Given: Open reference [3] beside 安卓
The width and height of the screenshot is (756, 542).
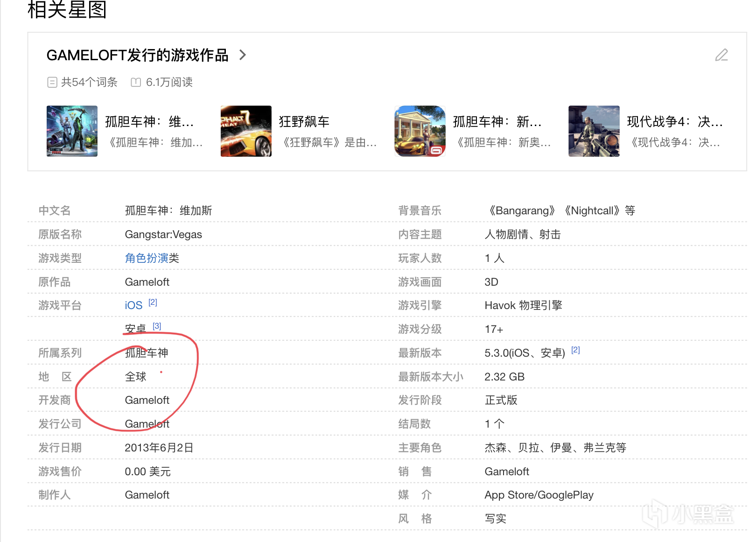Looking at the screenshot, I should coord(157,326).
